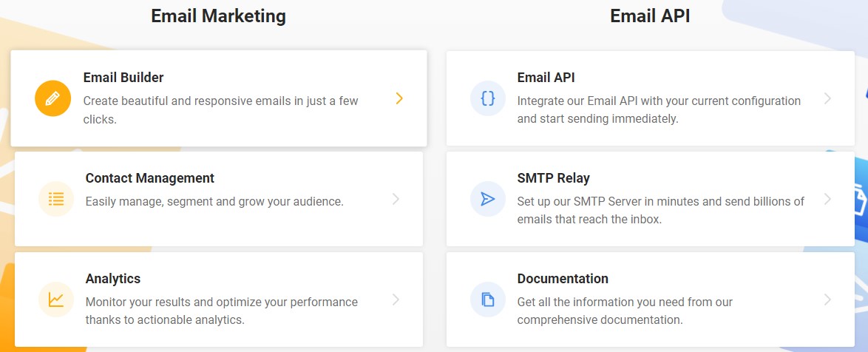
Task: Click the orange pencil Email Builder icon
Action: (x=52, y=98)
